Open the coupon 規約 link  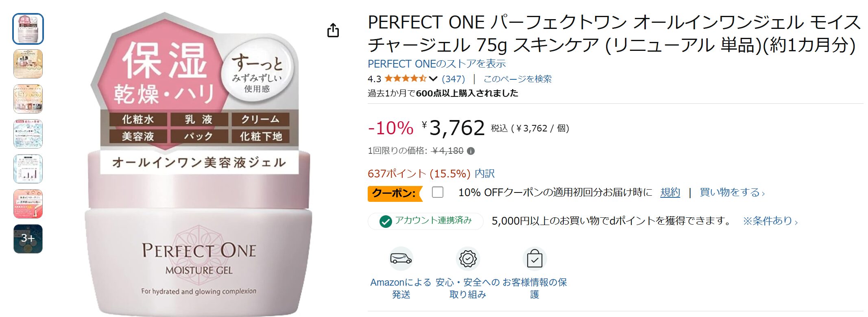pyautogui.click(x=671, y=193)
